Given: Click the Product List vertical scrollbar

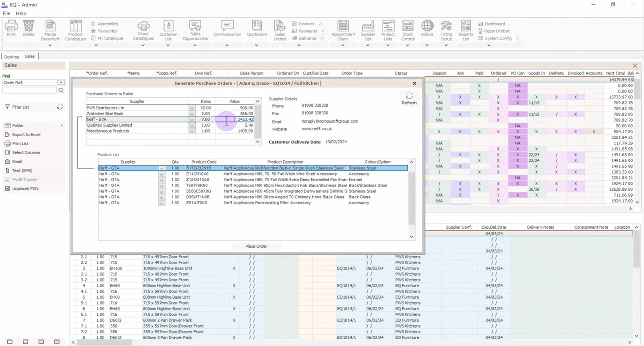Looking at the screenshot, I should tap(411, 199).
